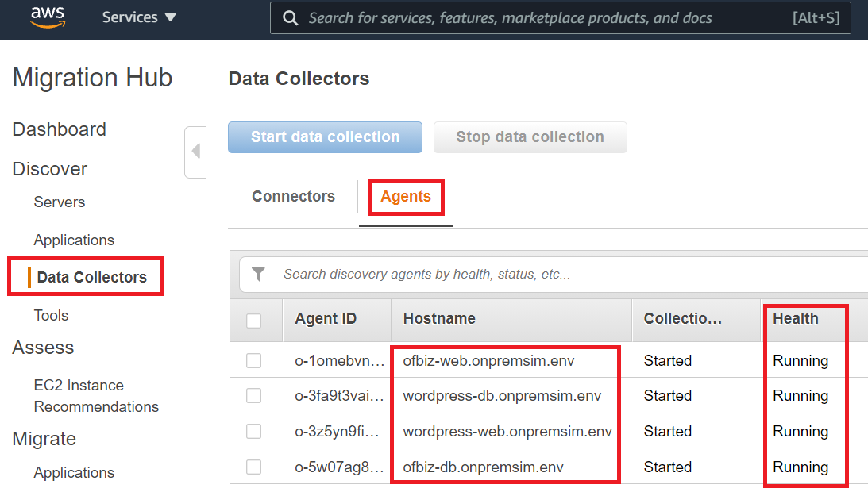Click the Migration Hub title

click(x=92, y=78)
